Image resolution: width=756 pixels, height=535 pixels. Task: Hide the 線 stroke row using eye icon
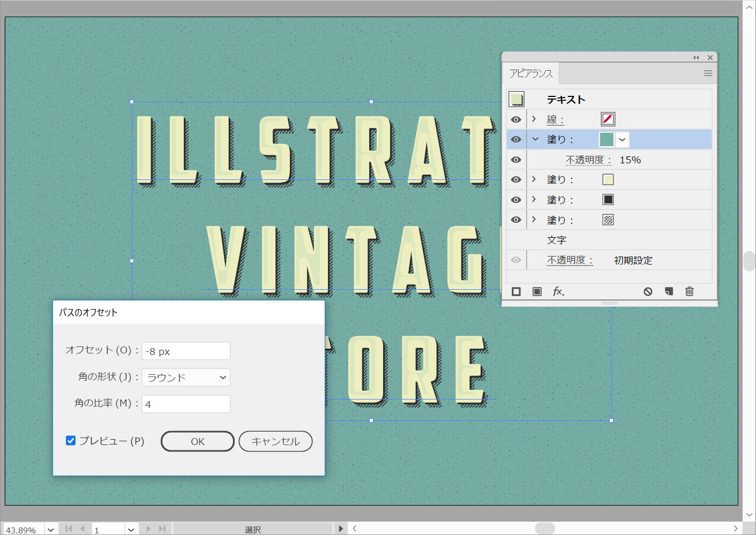point(516,119)
